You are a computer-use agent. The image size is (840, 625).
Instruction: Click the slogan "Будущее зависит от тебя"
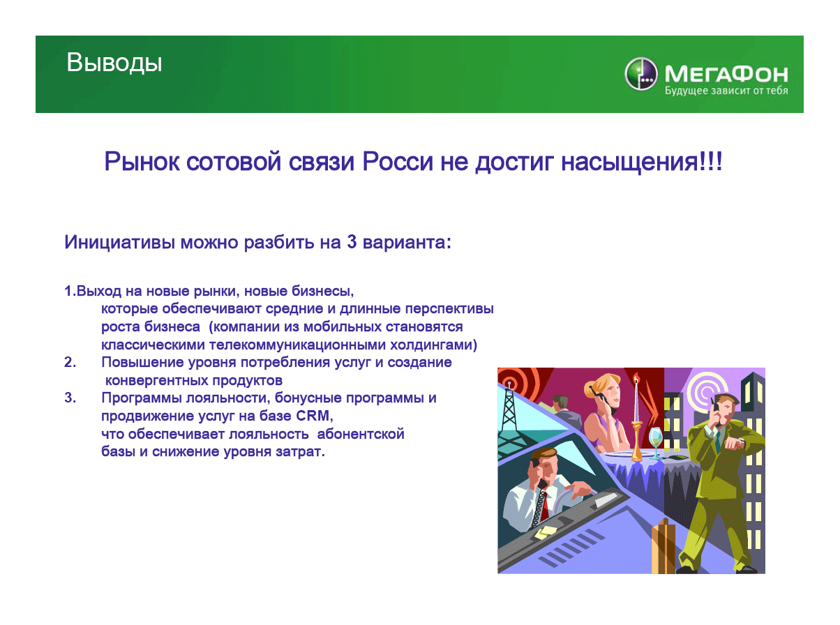(x=726, y=91)
